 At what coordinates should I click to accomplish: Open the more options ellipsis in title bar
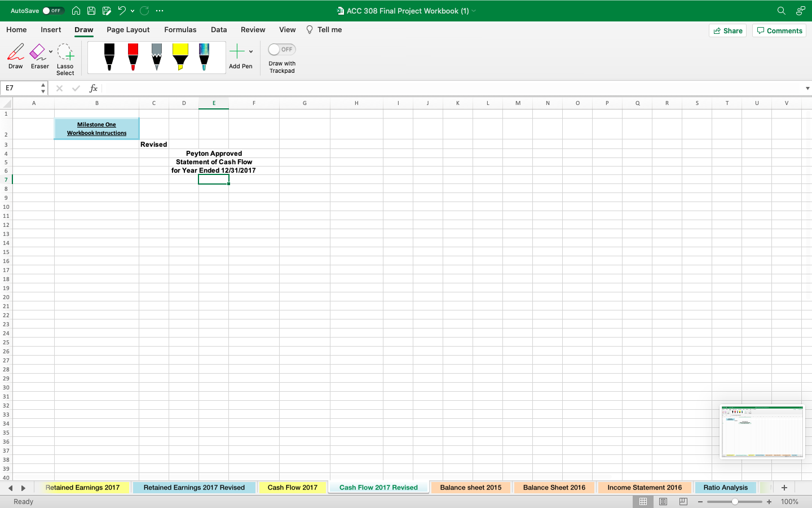pos(160,11)
